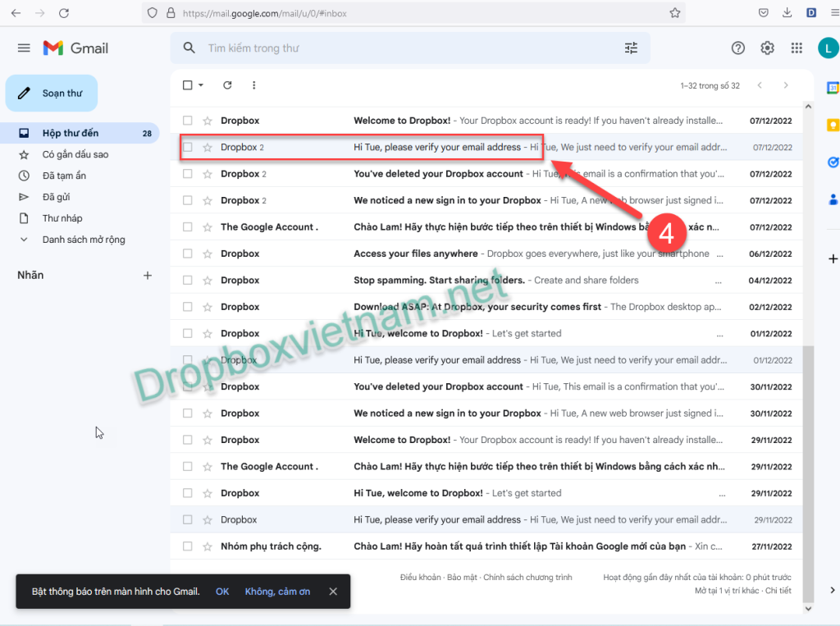Image resolution: width=840 pixels, height=626 pixels.
Task: Go to the newer messages page arrow
Action: point(760,85)
